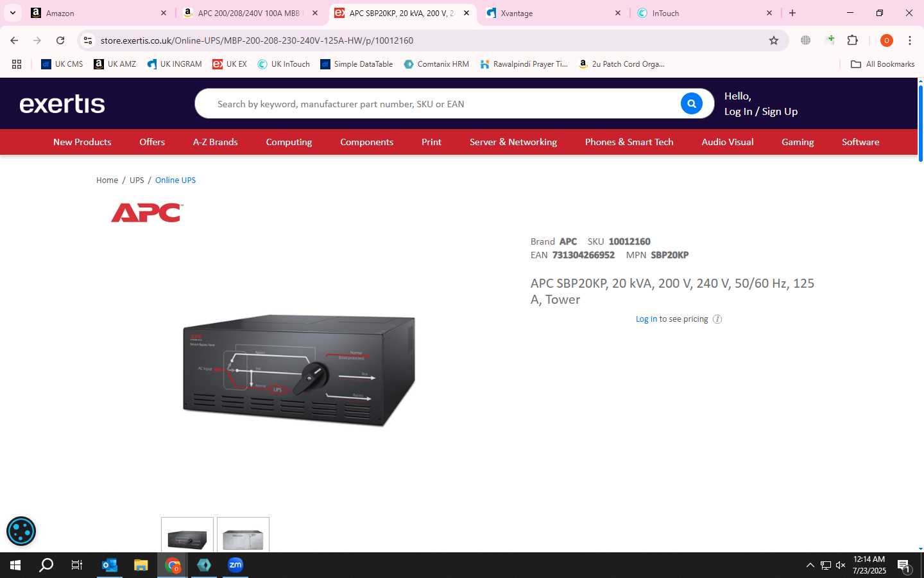Screen dimensions: 924x578
Task: Click the Log In / Sign Up link
Action: pos(761,111)
